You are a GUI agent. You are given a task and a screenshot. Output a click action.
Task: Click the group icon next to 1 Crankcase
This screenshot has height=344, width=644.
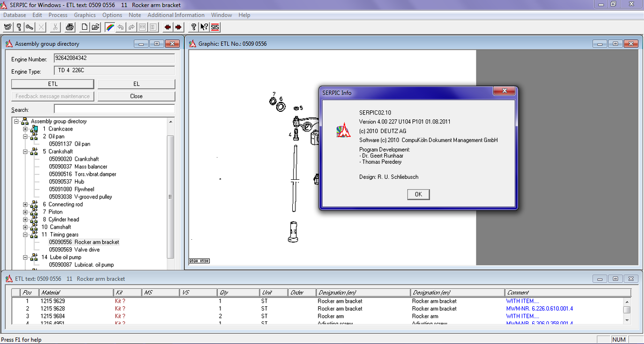(34, 129)
